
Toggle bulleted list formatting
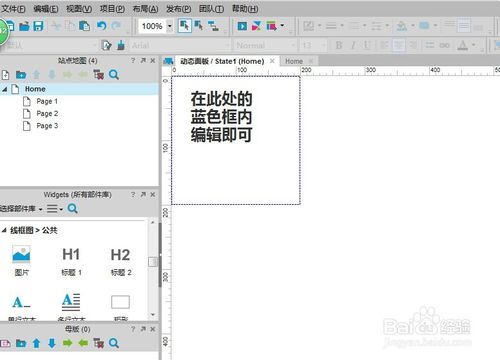[x=430, y=45]
